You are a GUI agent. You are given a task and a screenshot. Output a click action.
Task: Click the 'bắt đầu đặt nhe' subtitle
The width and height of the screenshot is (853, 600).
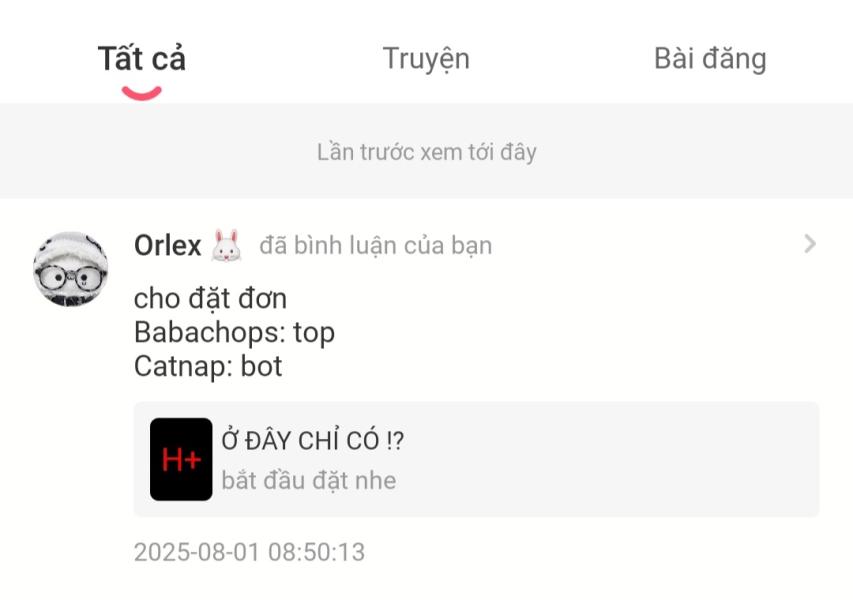[x=308, y=480]
